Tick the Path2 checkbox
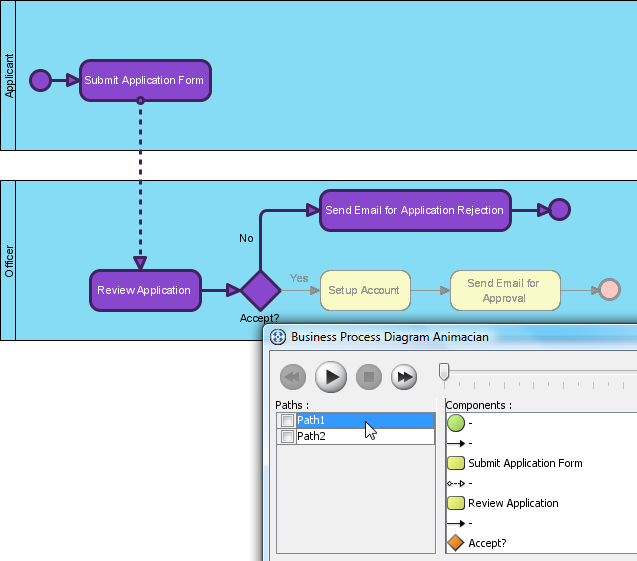The image size is (637, 561). (x=287, y=436)
